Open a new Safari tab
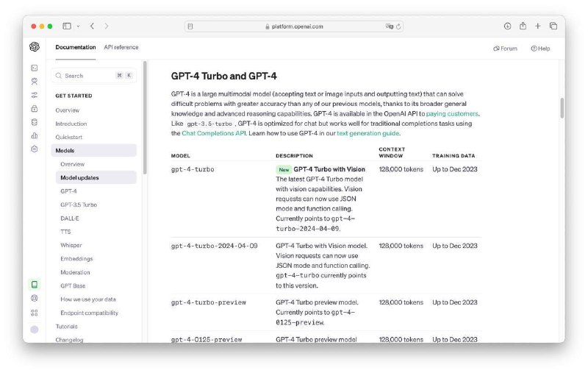The image size is (588, 373). pyautogui.click(x=538, y=26)
